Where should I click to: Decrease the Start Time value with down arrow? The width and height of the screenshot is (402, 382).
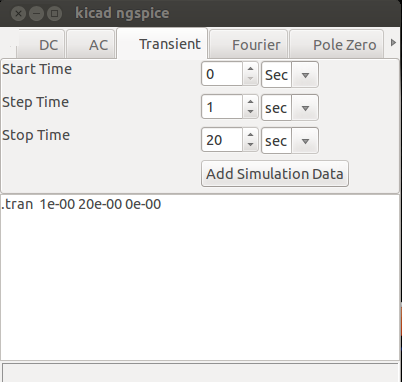(250, 79)
